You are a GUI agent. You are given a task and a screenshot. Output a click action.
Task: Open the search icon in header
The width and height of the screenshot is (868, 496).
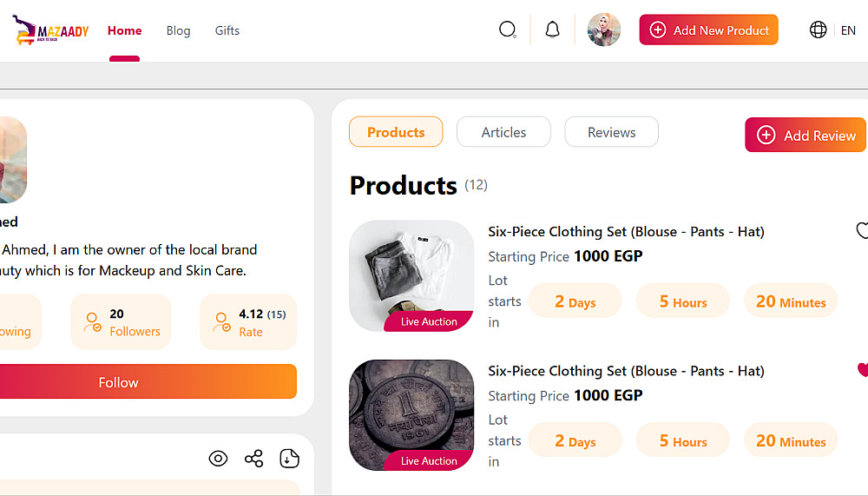508,30
